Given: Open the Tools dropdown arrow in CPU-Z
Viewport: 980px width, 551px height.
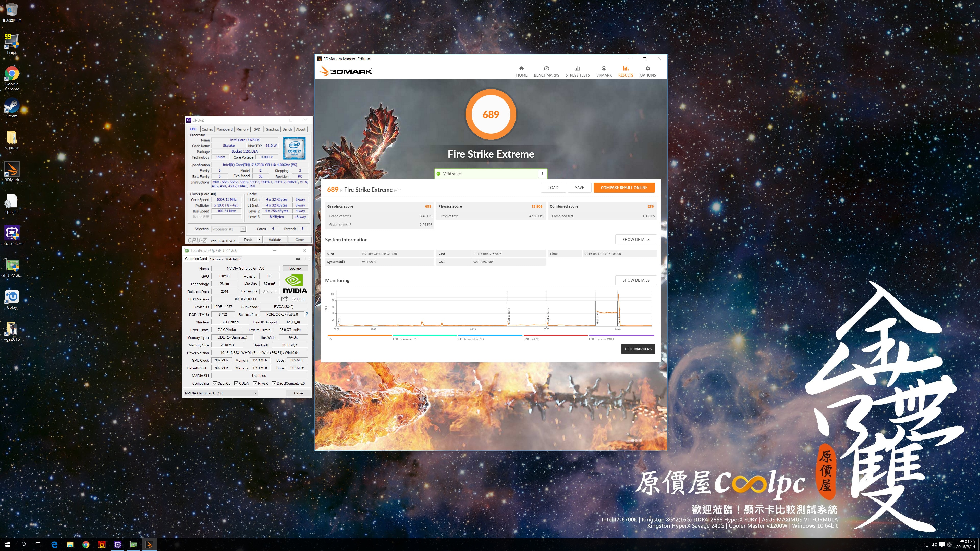Looking at the screenshot, I should (x=260, y=240).
